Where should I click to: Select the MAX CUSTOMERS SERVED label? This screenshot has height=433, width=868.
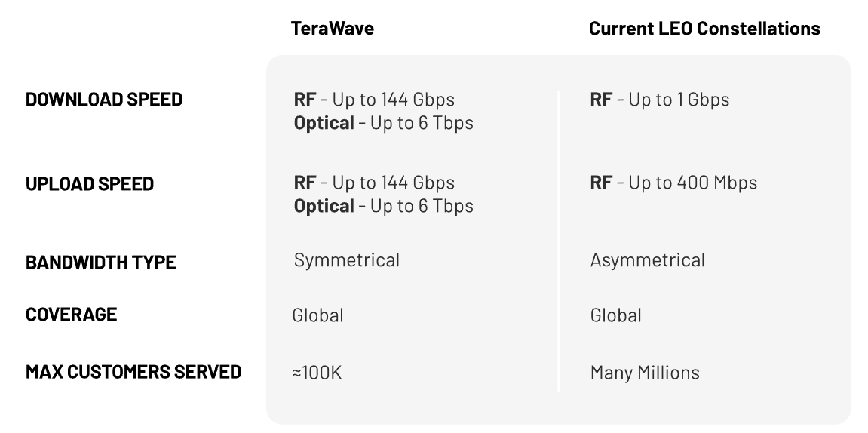point(133,372)
